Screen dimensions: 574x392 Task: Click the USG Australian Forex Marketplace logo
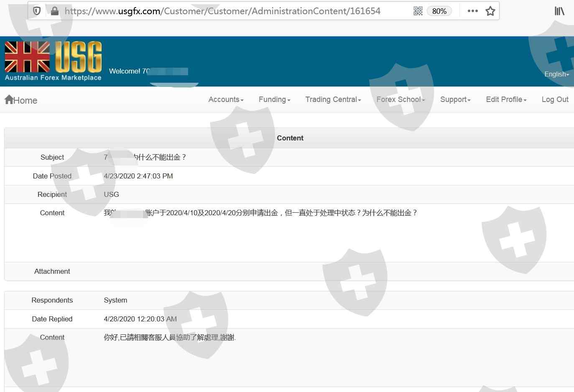[53, 61]
